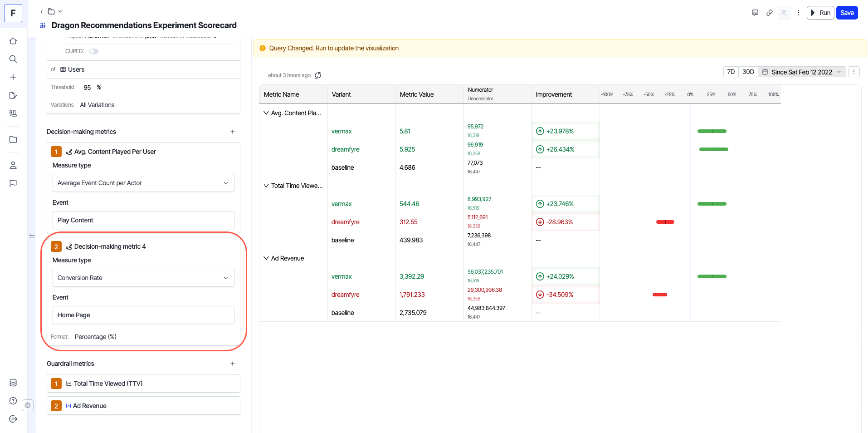Click the Run link in the Query Changed banner
This screenshot has height=433, width=868.
point(321,48)
